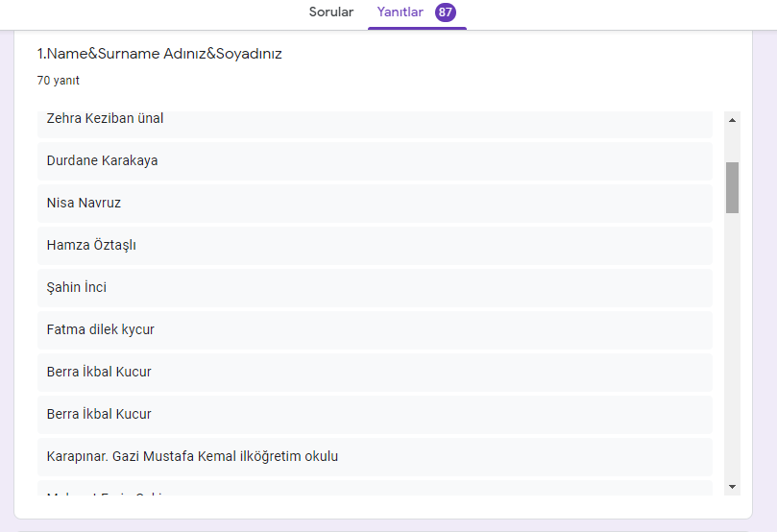Choose the Hamza Öztaşlı response row
Image resolution: width=777 pixels, height=532 pixels.
[x=375, y=245]
